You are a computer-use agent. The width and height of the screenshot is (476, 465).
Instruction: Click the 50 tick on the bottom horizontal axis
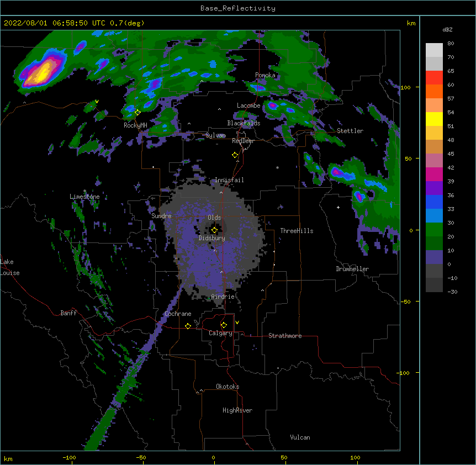click(284, 458)
